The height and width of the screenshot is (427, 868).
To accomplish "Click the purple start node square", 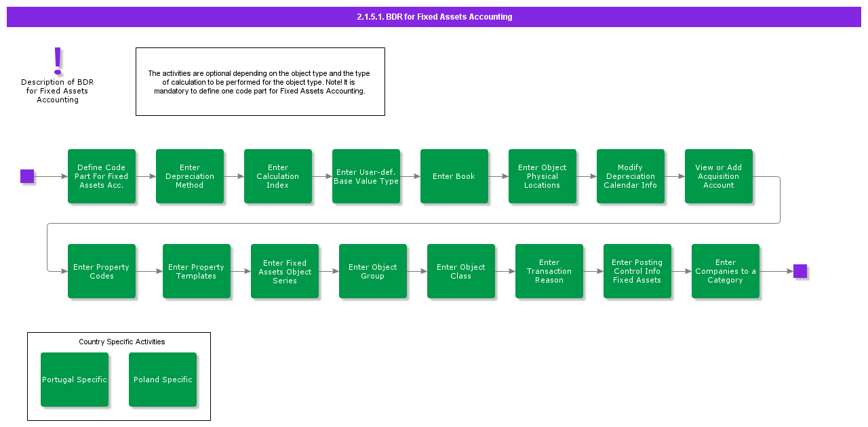I will pyautogui.click(x=27, y=176).
